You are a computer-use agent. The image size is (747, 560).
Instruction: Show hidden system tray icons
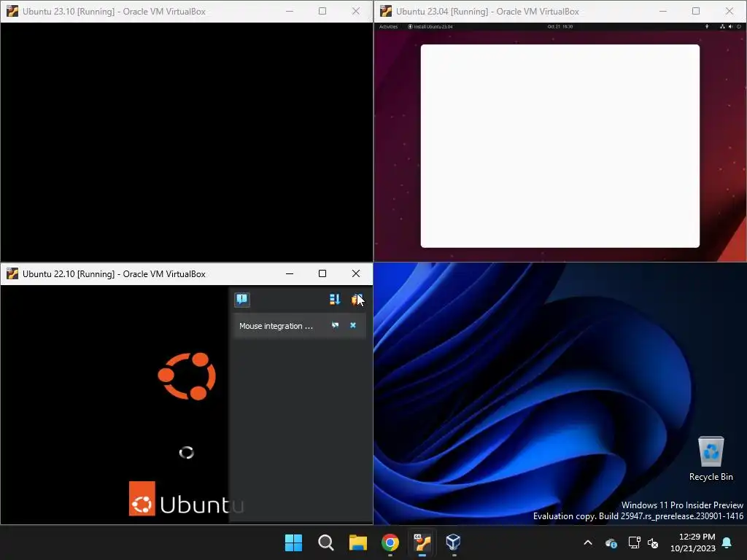tap(588, 542)
